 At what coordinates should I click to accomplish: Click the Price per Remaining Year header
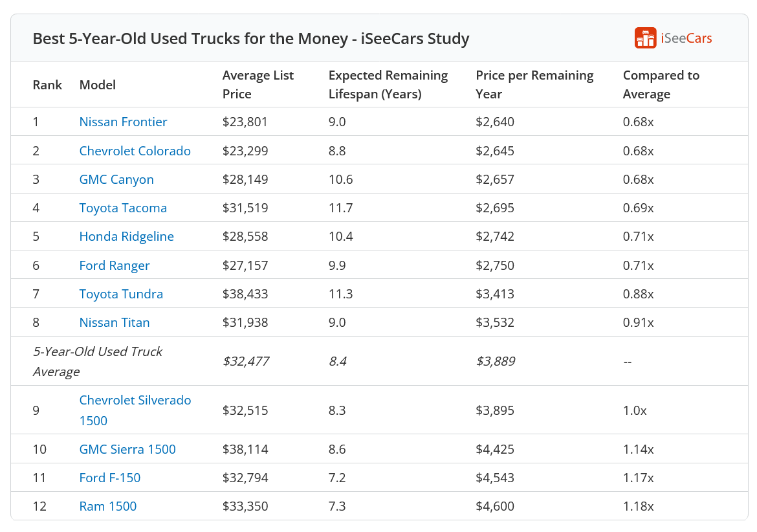tap(534, 85)
